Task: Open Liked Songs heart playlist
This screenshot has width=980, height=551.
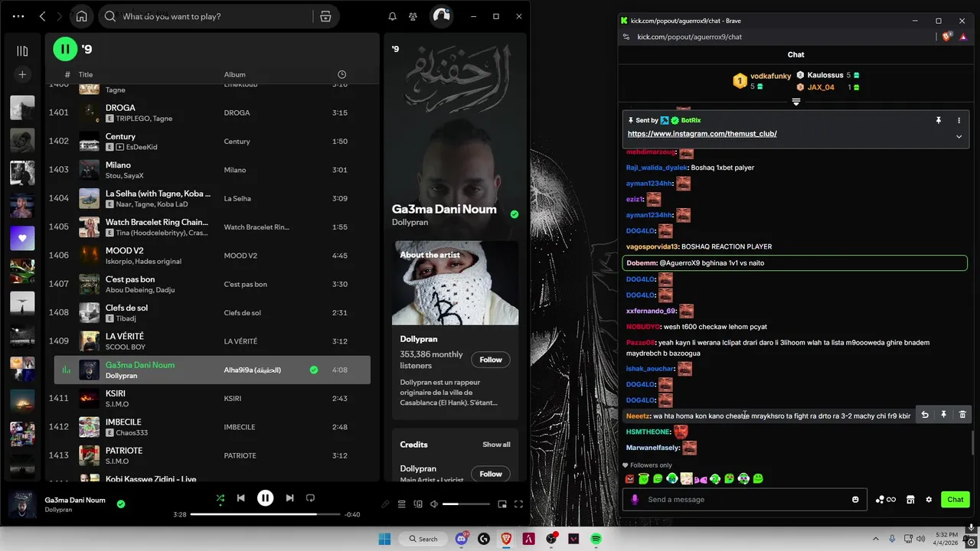Action: (x=22, y=238)
